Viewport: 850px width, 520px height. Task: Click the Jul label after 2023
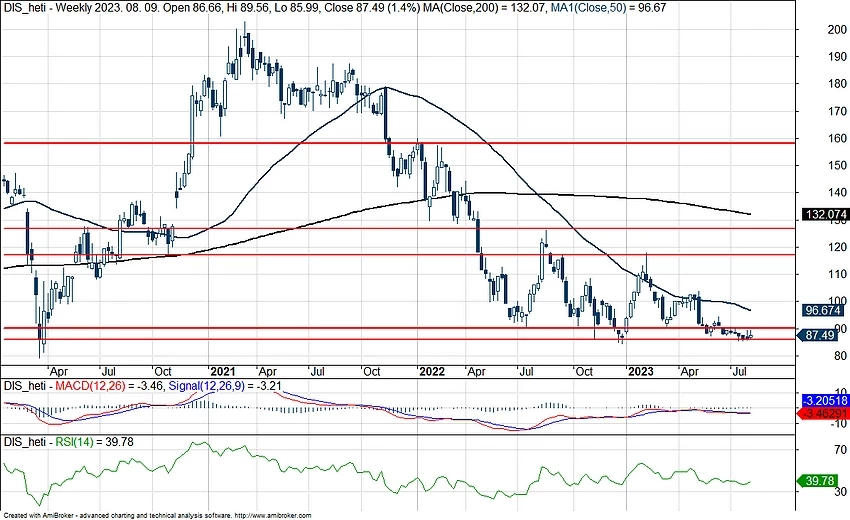pyautogui.click(x=739, y=371)
